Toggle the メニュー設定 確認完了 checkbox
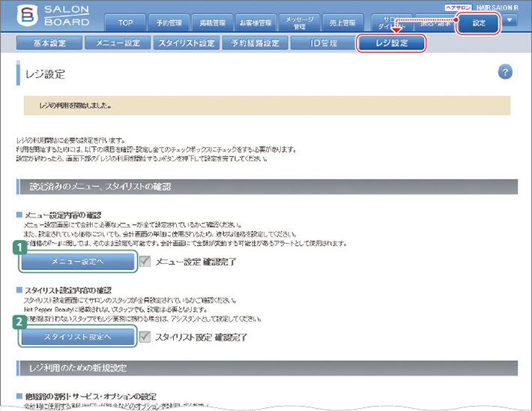Image resolution: width=532 pixels, height=411 pixels. click(146, 261)
